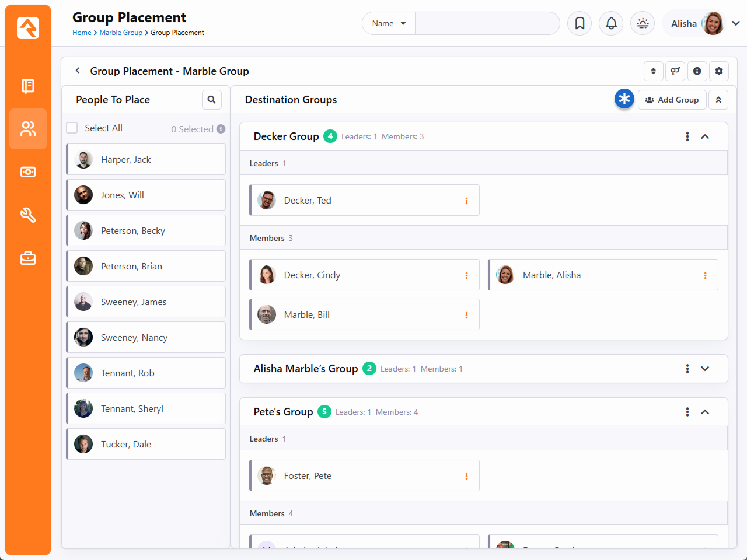The image size is (747, 560).
Task: Click the bookmark icon in header
Action: point(580,23)
